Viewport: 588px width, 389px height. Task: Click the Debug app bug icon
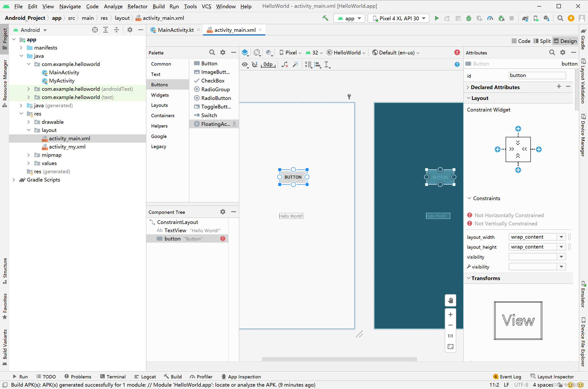[x=468, y=18]
